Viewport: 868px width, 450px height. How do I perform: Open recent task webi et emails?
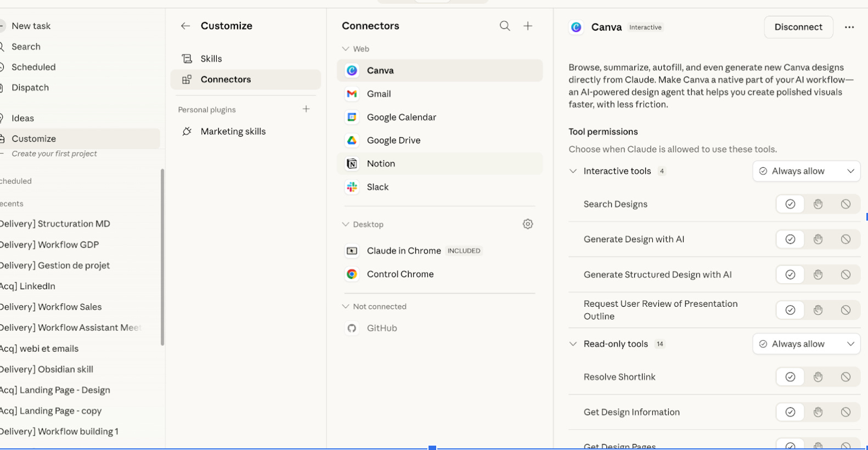click(x=40, y=348)
